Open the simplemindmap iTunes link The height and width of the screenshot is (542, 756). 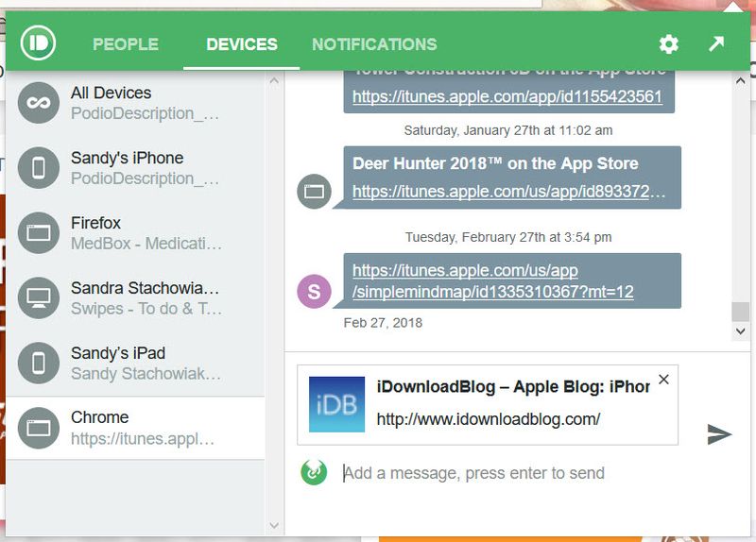492,280
